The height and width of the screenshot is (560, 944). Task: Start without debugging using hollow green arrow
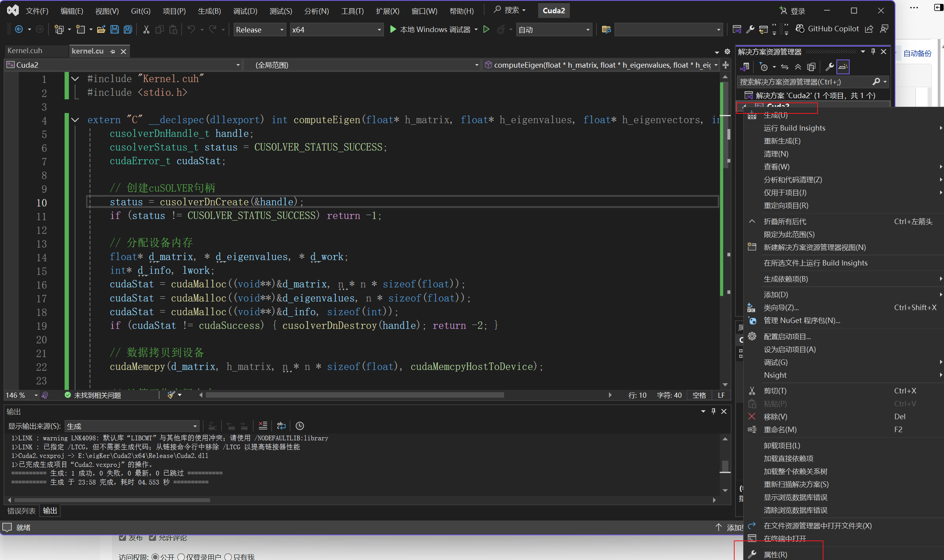click(x=486, y=30)
